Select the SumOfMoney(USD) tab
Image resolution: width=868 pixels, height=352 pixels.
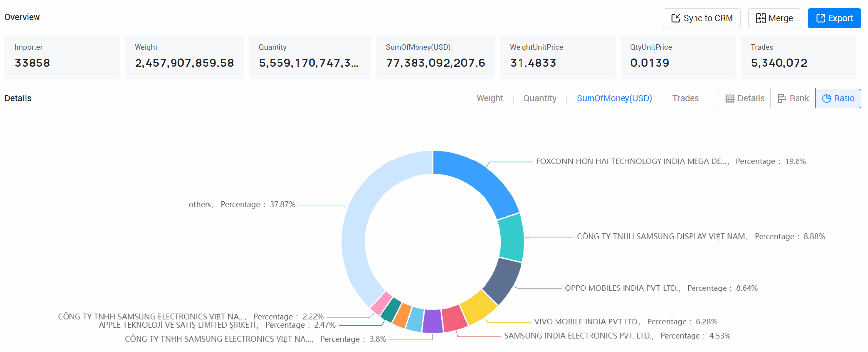(614, 98)
